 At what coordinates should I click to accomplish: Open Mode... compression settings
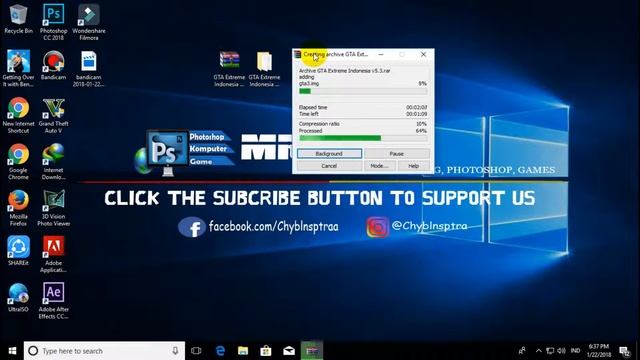point(379,166)
